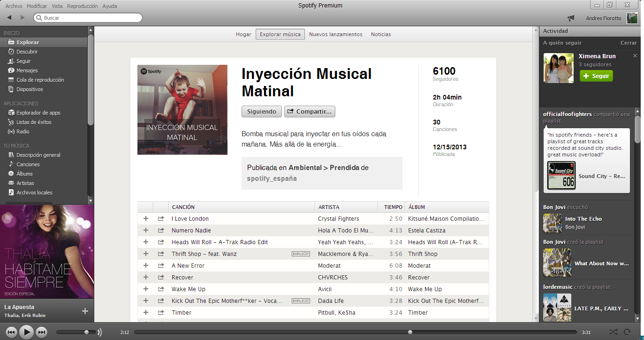The image size is (644, 340).
Task: Share the song Thrift Shop
Action: (x=161, y=254)
